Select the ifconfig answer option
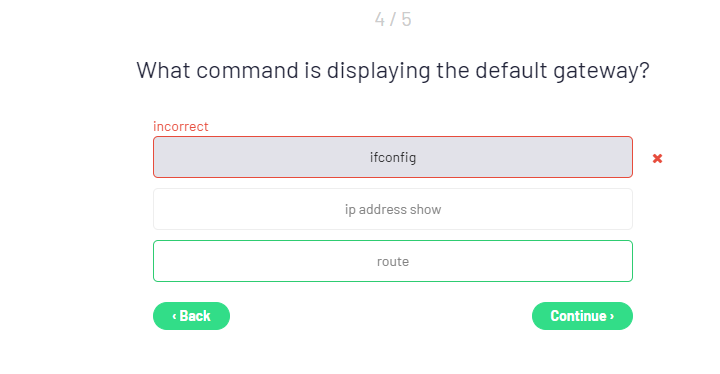The width and height of the screenshot is (720, 374). click(x=393, y=157)
